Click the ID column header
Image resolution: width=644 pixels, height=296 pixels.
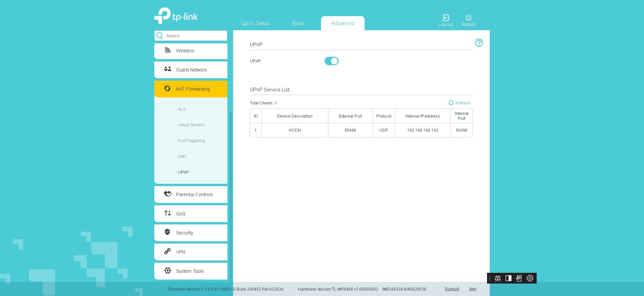pos(256,116)
